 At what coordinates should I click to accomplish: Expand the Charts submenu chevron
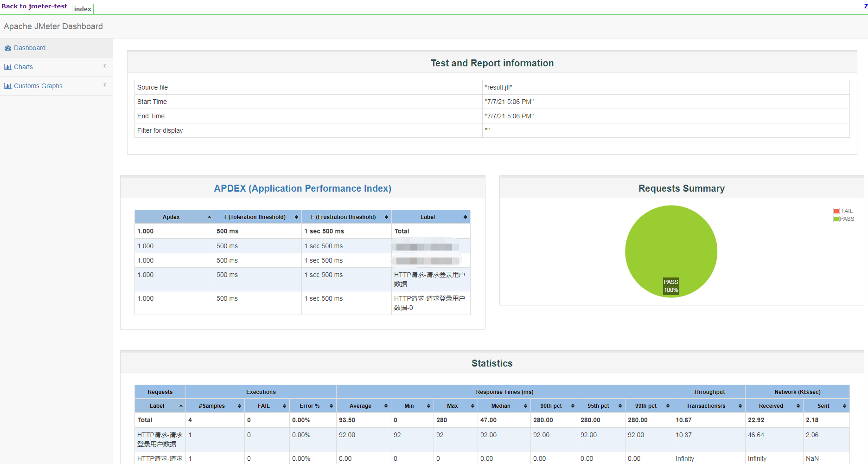click(105, 66)
